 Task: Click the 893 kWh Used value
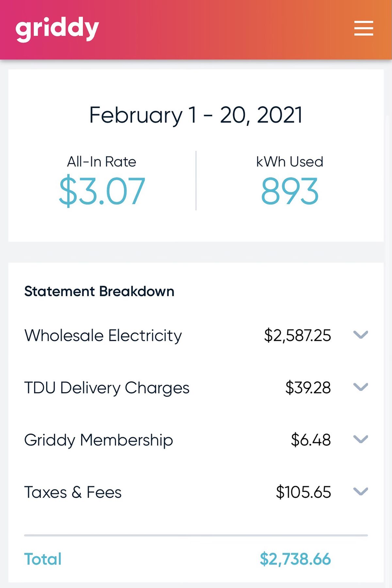[290, 191]
